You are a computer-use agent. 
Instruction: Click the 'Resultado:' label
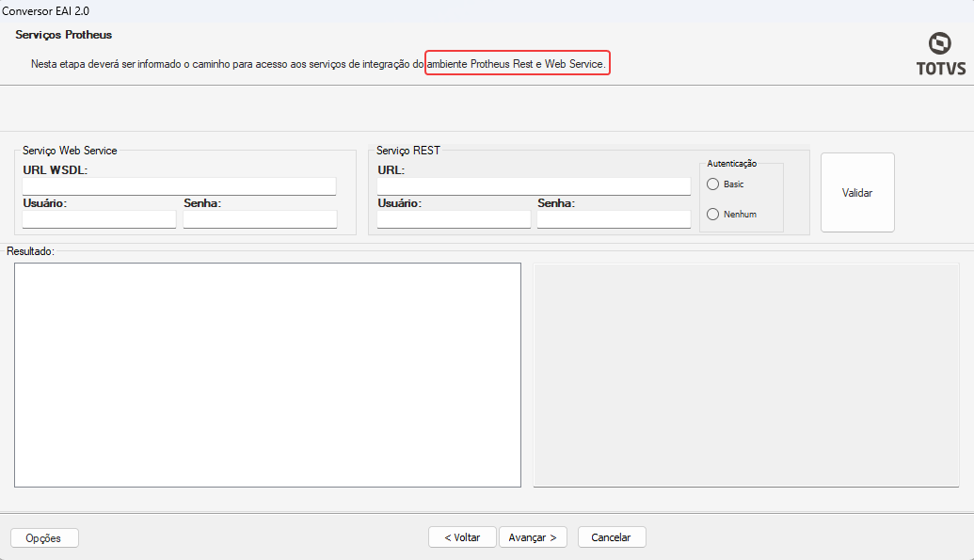30,251
